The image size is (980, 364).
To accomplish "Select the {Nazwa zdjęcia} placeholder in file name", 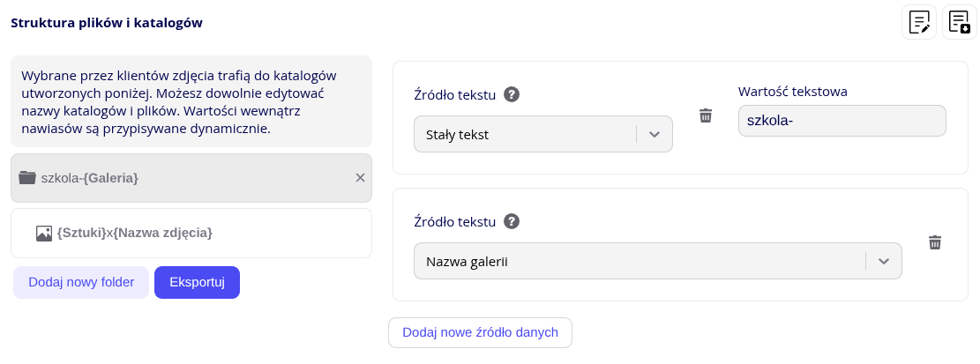I will [162, 234].
